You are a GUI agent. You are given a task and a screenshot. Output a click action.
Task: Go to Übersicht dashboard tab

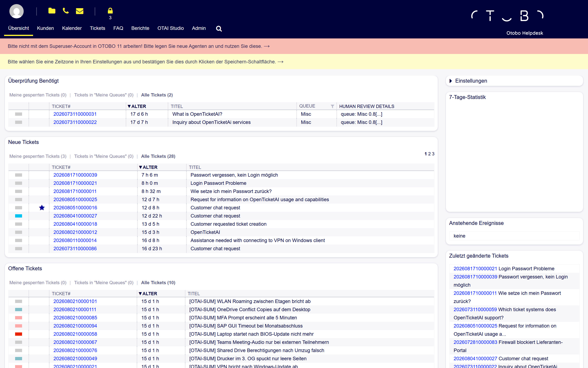[18, 28]
